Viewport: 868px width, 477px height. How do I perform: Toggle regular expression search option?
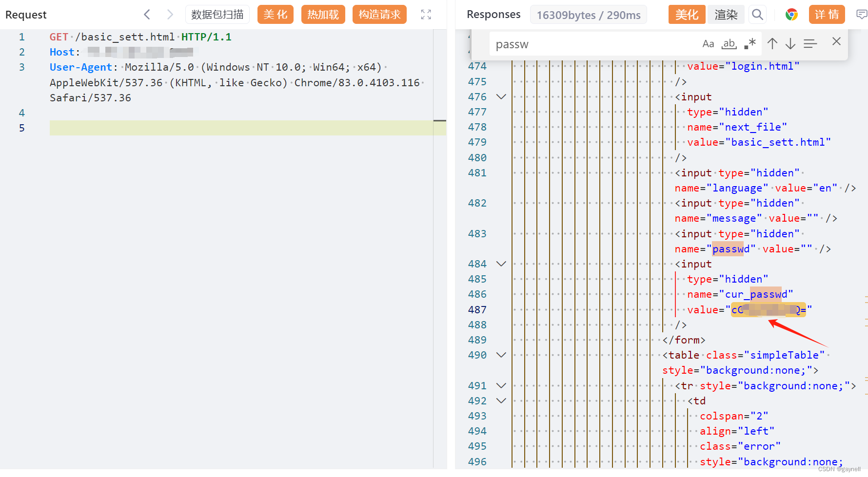coord(750,44)
